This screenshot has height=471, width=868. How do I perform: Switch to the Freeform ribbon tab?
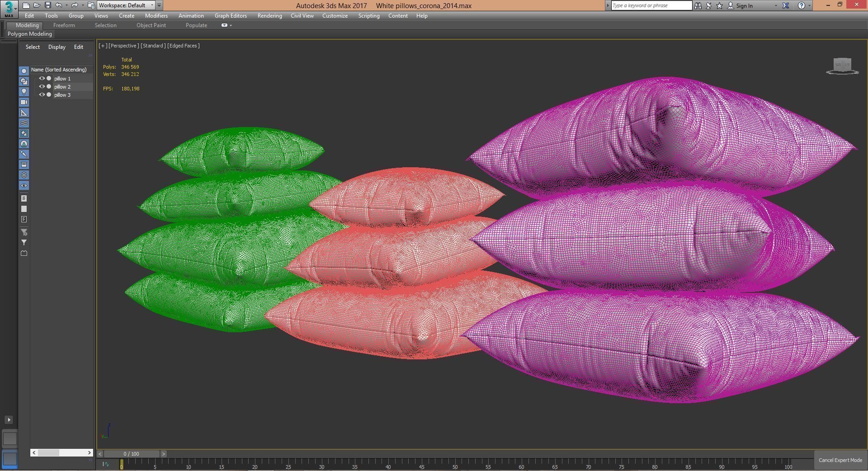64,25
